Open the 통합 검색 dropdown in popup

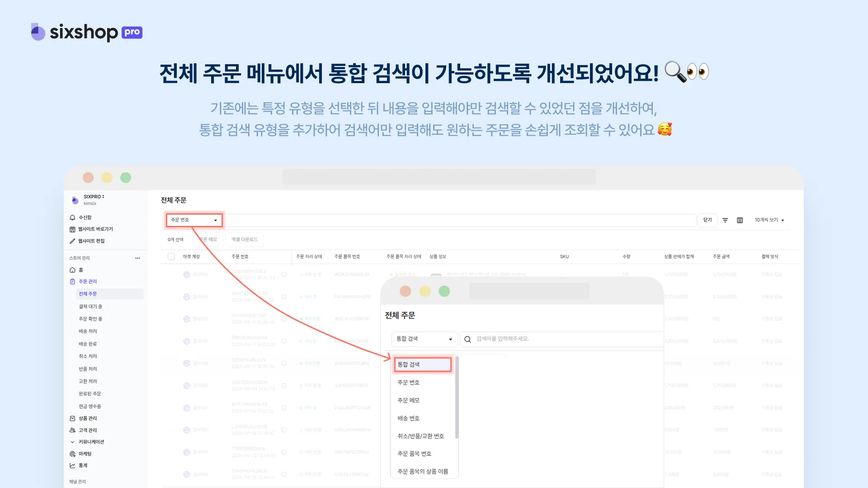(x=424, y=339)
